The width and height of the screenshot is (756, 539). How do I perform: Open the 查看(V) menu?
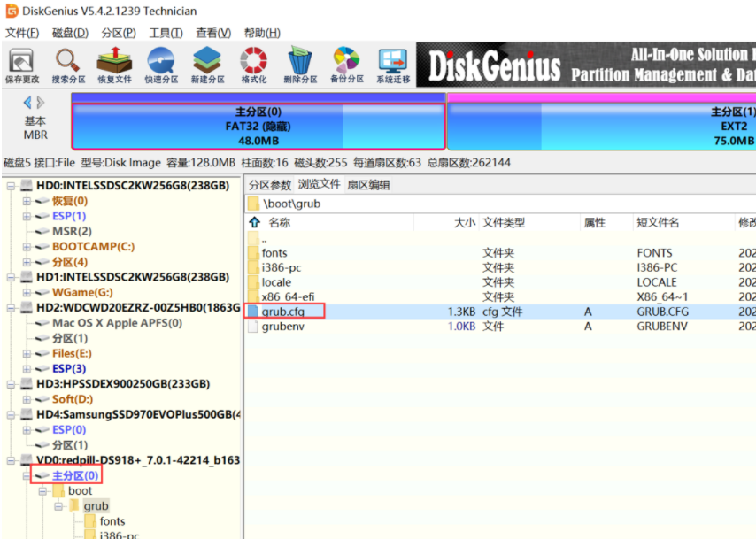(x=213, y=33)
